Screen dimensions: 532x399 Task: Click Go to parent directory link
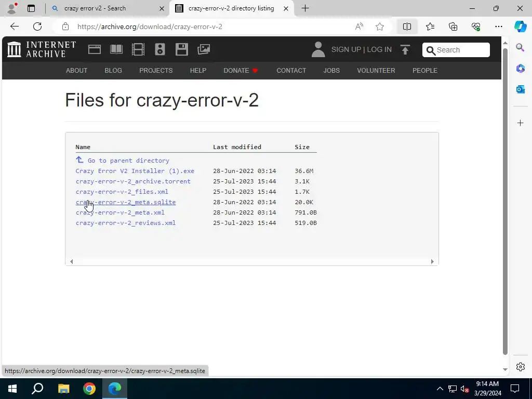(123, 160)
